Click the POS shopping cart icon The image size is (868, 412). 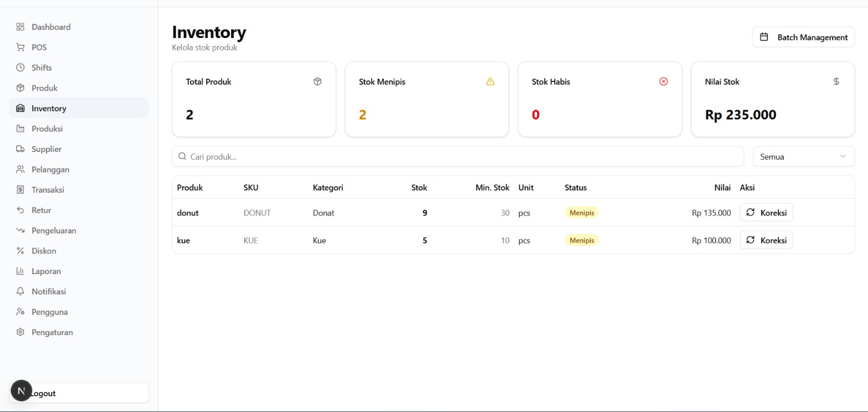[21, 47]
